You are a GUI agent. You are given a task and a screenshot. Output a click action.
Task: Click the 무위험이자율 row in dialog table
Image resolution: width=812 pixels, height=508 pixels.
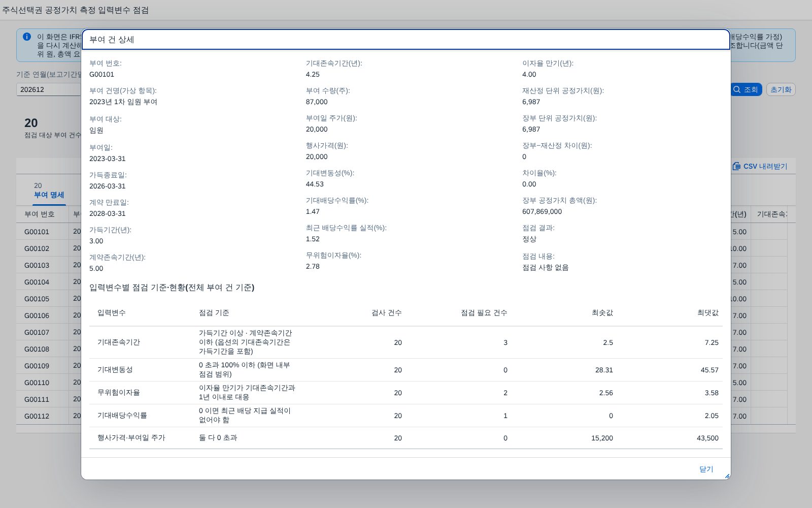point(406,393)
